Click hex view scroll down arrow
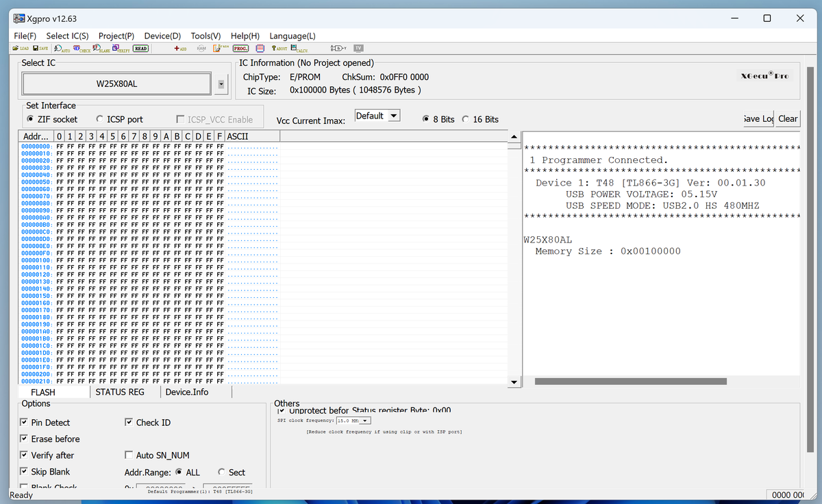Viewport: 822px width, 504px height. pyautogui.click(x=515, y=381)
